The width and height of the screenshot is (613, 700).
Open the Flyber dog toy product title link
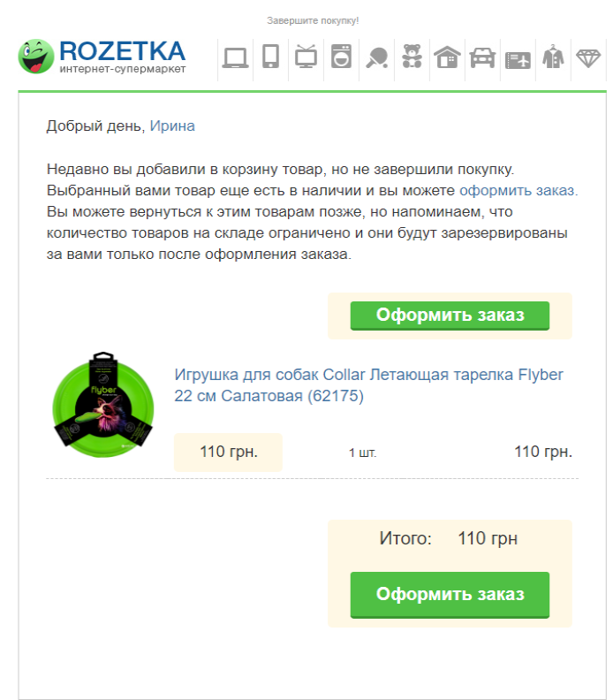[368, 384]
